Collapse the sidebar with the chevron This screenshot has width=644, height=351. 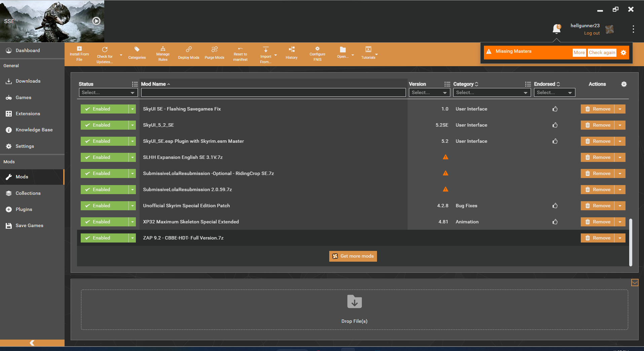(x=32, y=343)
